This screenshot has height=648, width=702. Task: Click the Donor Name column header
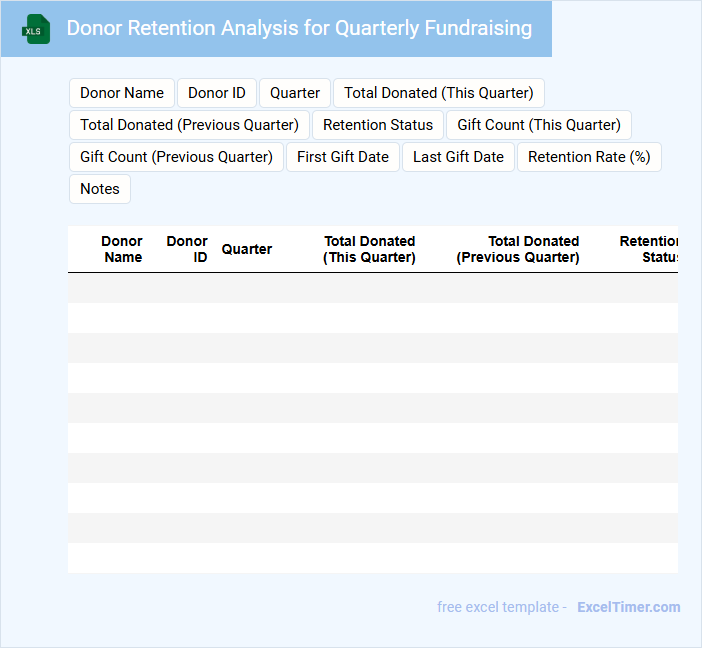point(122,249)
